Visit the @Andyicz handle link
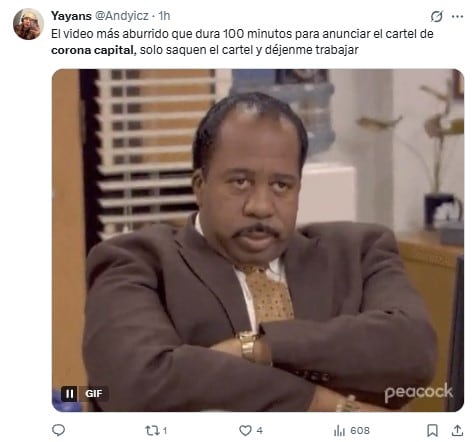The height and width of the screenshot is (442, 475). 122,16
